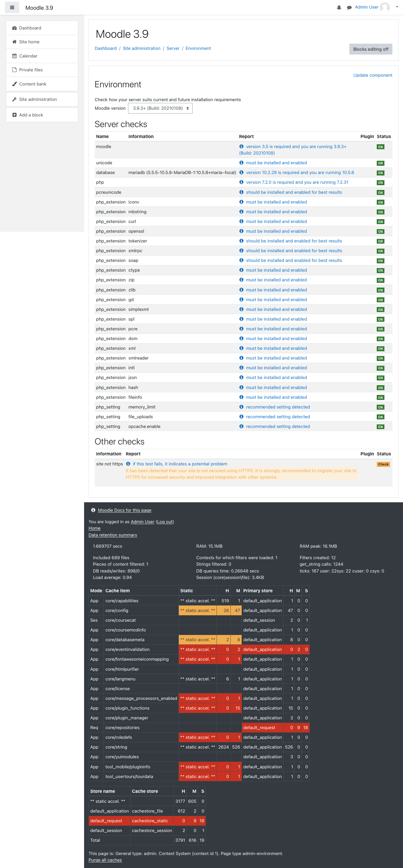
Task: Click the info icon in the curl row
Action: [x=241, y=221]
